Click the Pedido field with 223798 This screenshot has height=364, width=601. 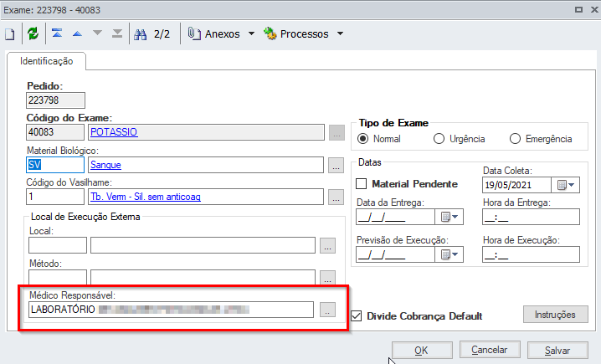(x=55, y=100)
